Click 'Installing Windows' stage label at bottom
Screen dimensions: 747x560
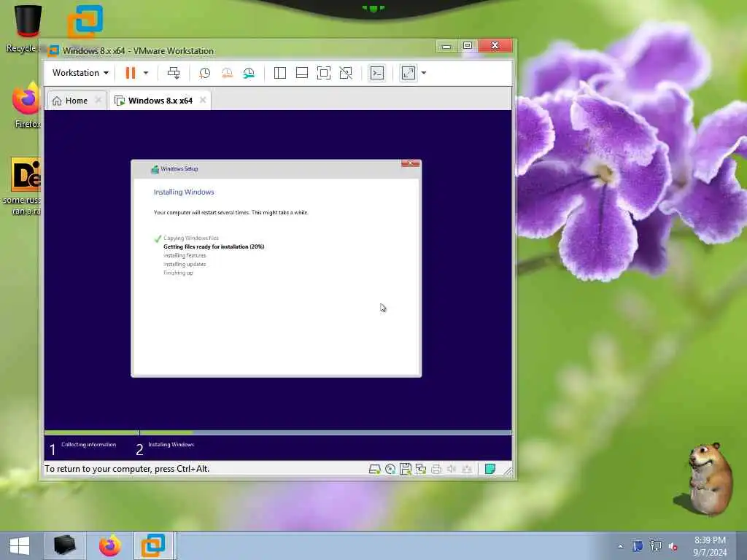pos(171,444)
